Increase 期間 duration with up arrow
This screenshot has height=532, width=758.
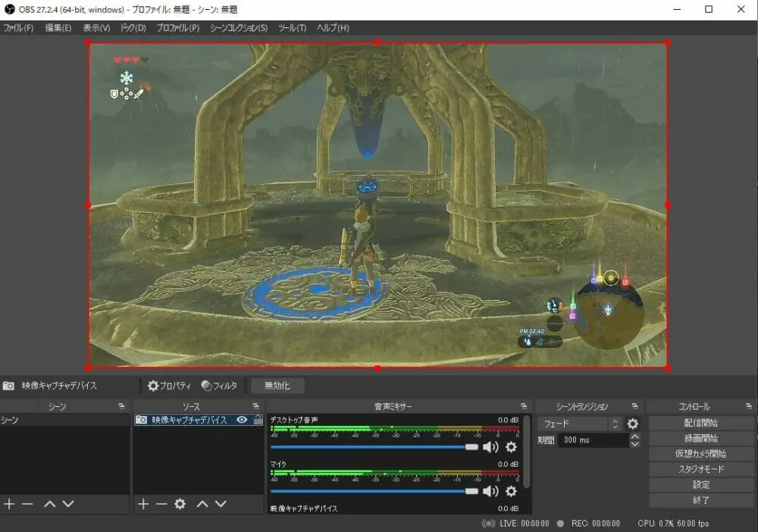click(635, 437)
